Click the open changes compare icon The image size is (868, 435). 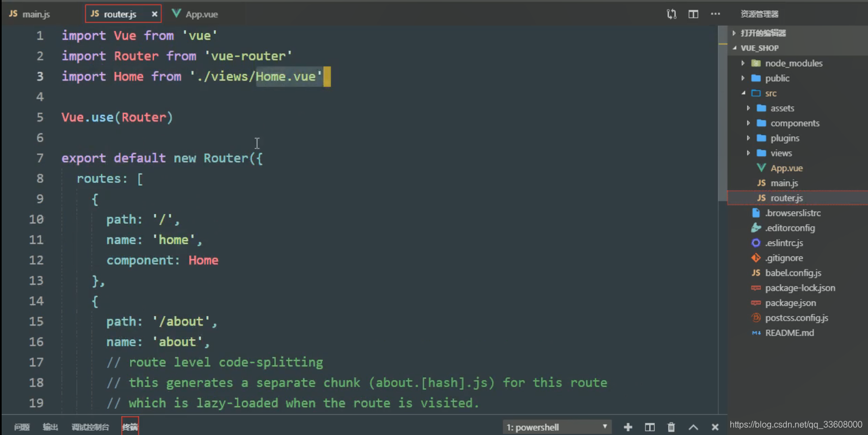672,14
